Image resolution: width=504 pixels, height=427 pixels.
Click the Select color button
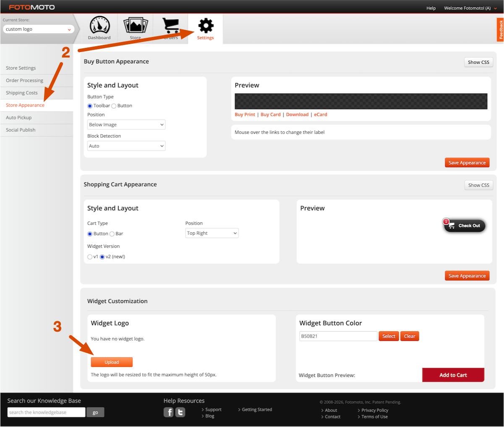pos(389,336)
